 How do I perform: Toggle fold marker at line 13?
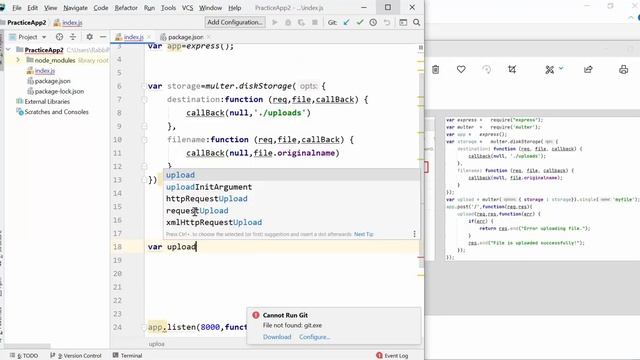[x=144, y=180]
